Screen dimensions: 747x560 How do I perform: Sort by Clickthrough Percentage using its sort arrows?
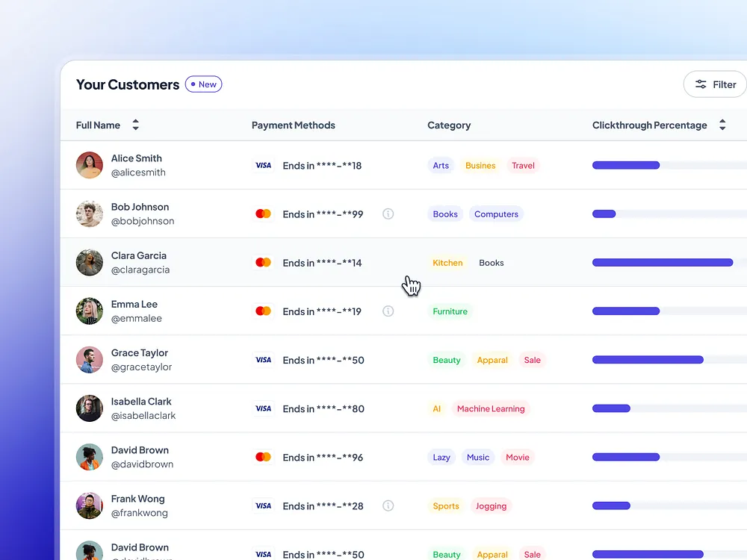(x=722, y=125)
